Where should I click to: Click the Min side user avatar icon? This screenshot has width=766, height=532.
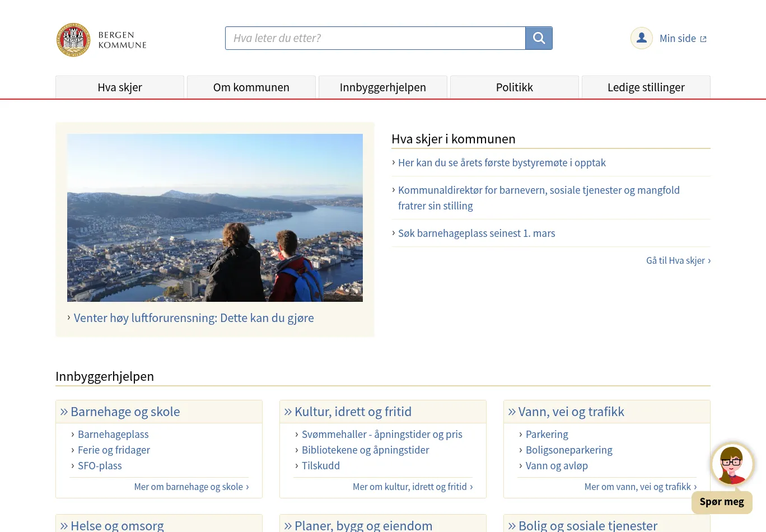pyautogui.click(x=641, y=38)
